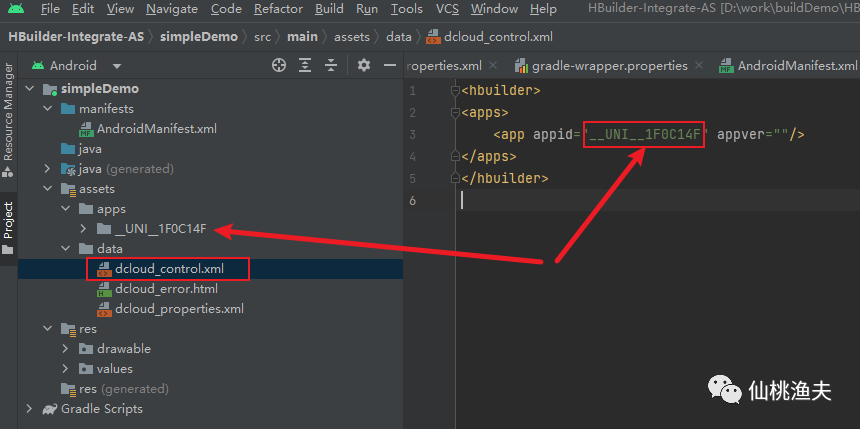The height and width of the screenshot is (429, 860).
Task: Expand the drawable folder
Action: pos(65,349)
